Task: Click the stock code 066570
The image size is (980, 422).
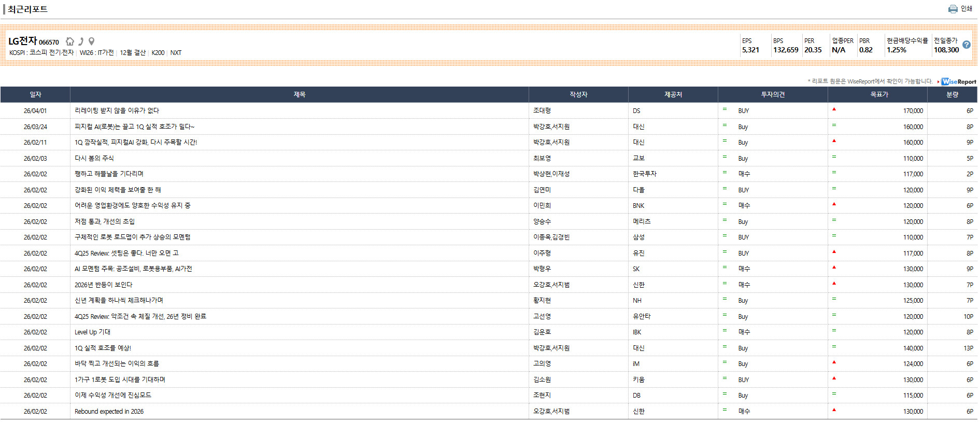Action: [x=49, y=43]
